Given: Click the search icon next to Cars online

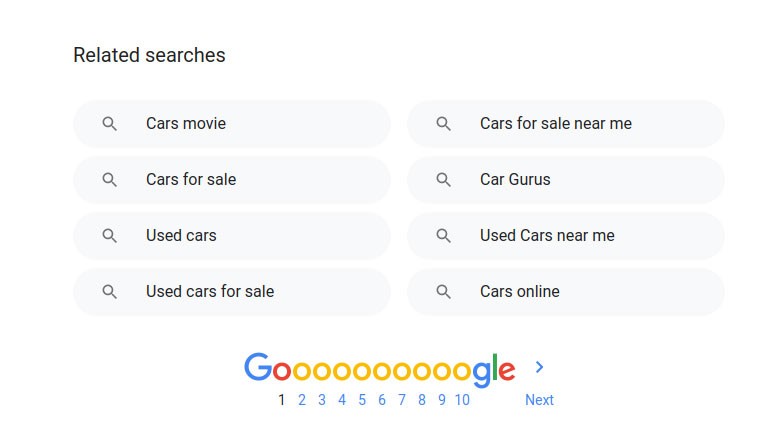Looking at the screenshot, I should pyautogui.click(x=444, y=292).
